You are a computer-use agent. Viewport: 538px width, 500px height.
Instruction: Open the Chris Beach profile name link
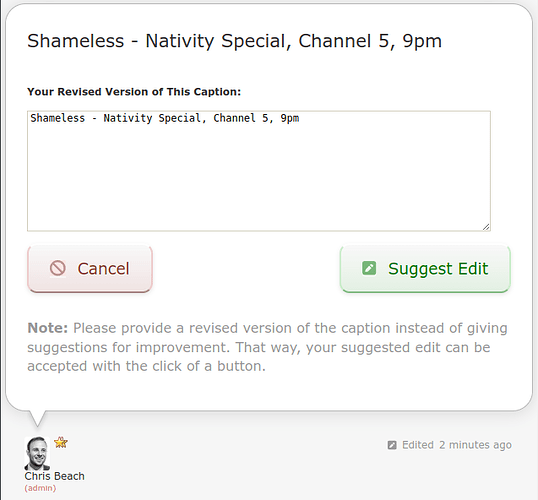coord(55,476)
